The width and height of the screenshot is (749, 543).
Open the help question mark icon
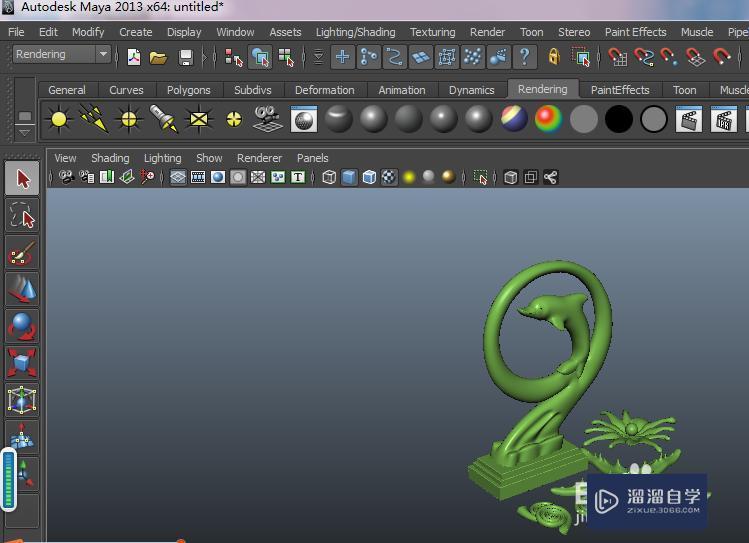click(523, 57)
